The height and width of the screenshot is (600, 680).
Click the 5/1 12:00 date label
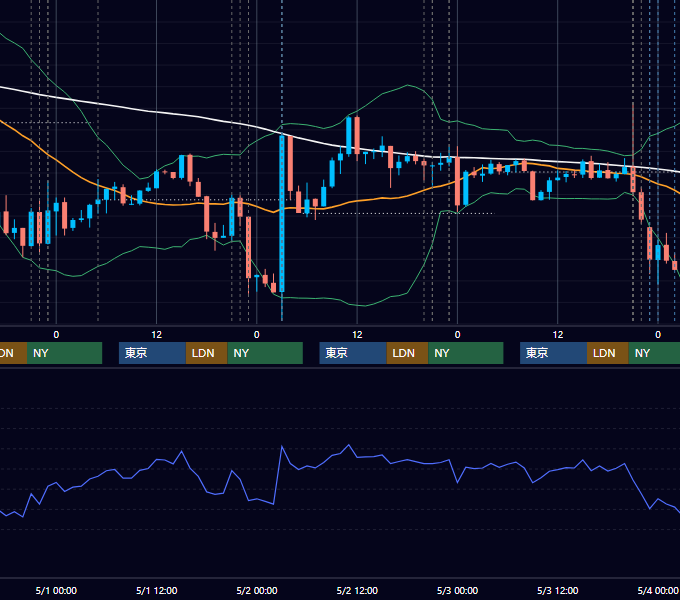(157, 590)
